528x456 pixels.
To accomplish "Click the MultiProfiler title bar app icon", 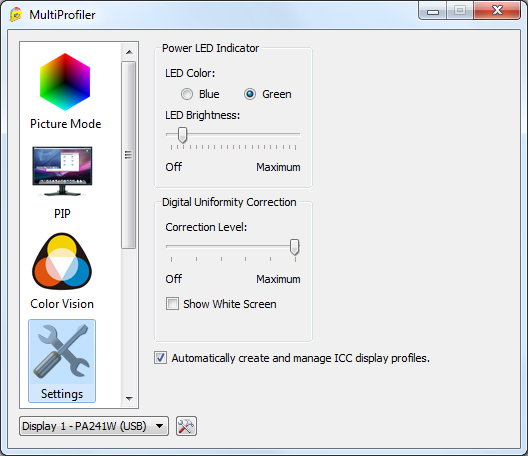I will pyautogui.click(x=16, y=14).
